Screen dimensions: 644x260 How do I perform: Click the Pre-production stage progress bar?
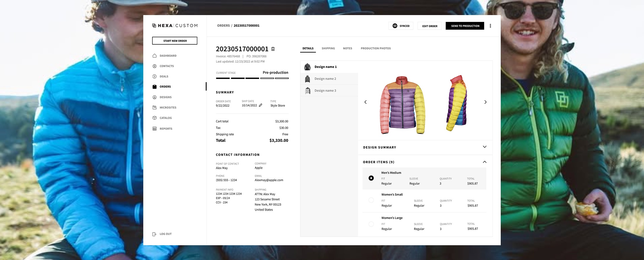coord(252,78)
